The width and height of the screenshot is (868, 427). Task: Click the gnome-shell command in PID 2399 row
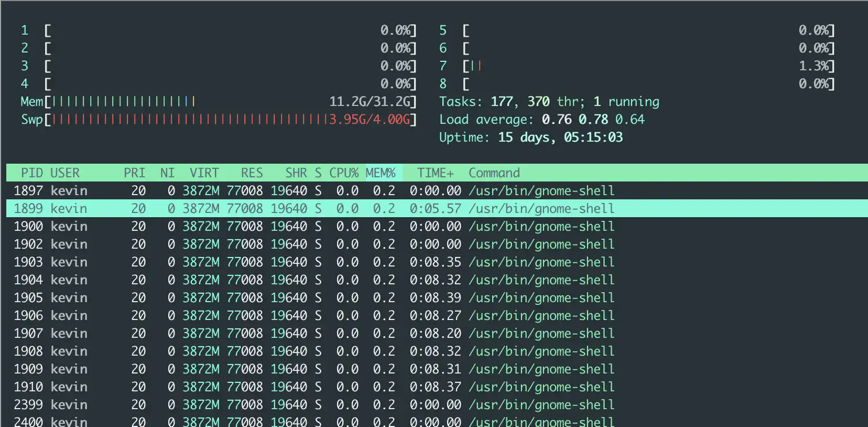click(x=541, y=405)
